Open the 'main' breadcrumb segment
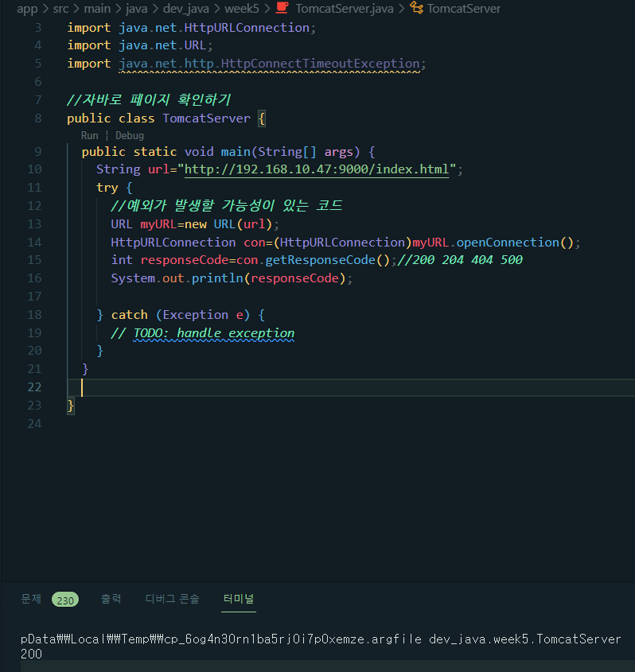The width and height of the screenshot is (635, 672). [x=97, y=9]
